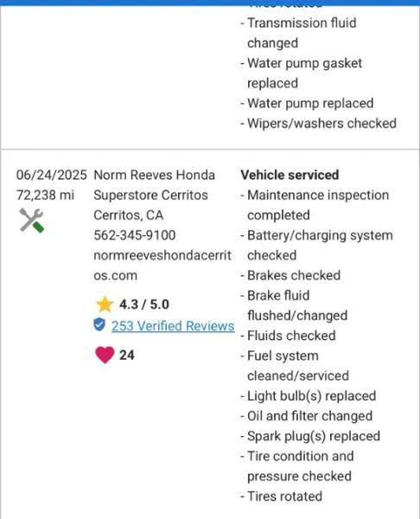Click the yellow star rating icon

coord(105,304)
